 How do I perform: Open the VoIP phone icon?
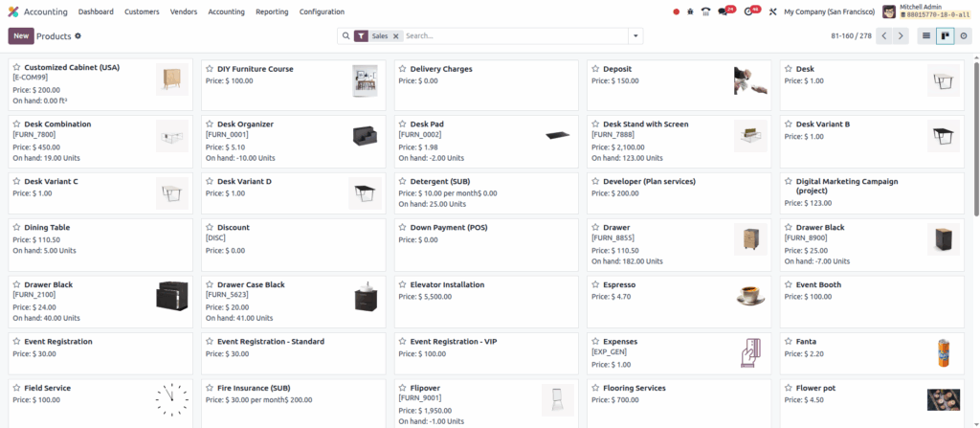(706, 11)
